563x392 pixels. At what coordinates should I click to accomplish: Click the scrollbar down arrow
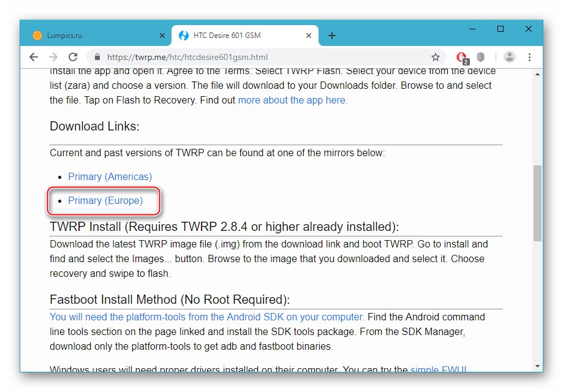click(537, 366)
